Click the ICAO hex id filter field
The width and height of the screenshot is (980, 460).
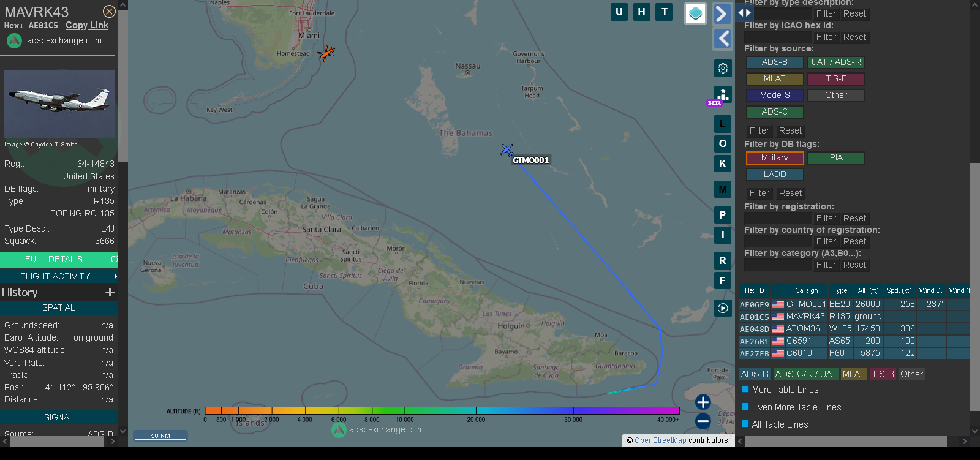(x=777, y=37)
